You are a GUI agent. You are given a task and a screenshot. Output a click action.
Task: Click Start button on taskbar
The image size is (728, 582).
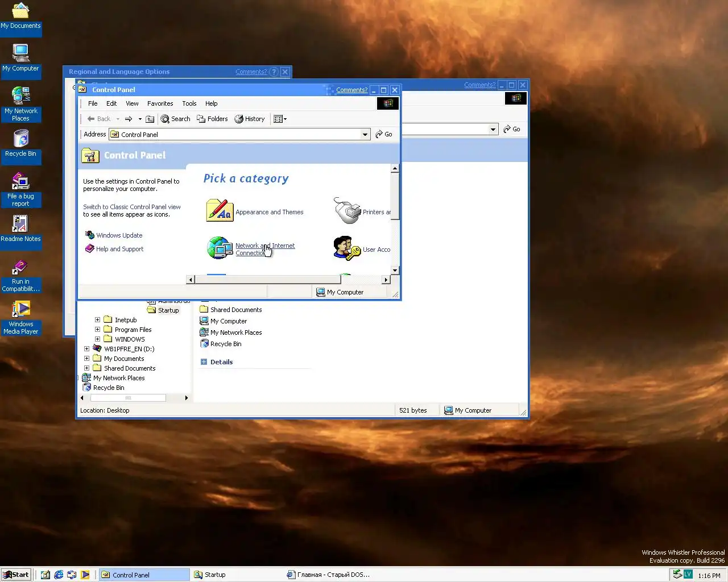(16, 575)
